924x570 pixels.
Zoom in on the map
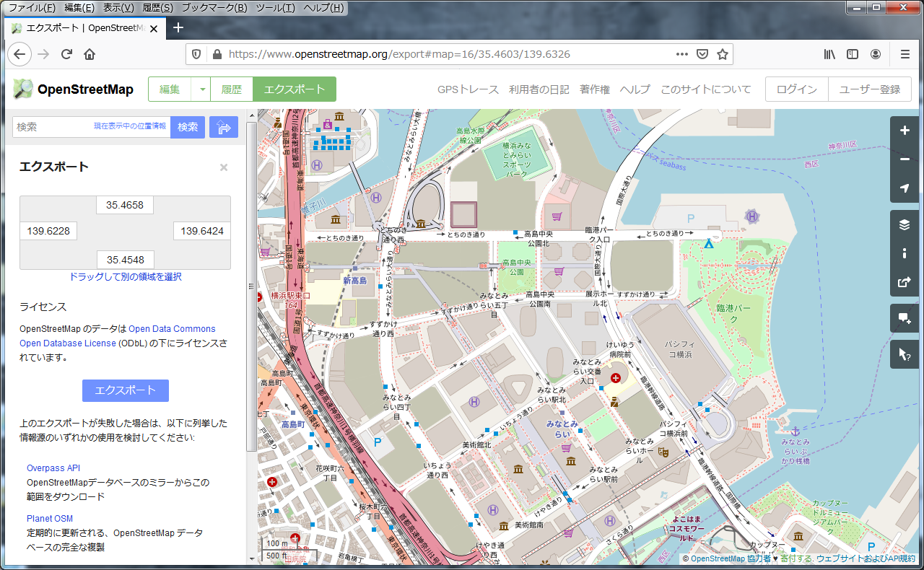click(x=905, y=131)
